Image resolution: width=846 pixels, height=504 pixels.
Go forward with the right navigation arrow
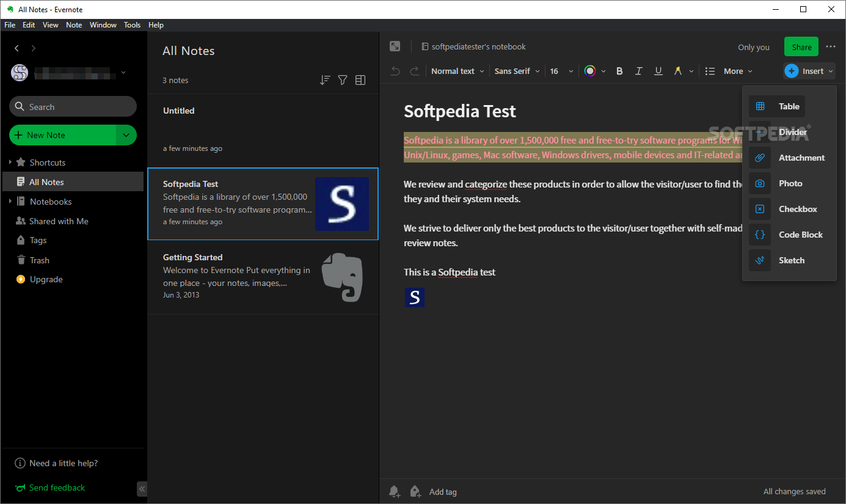[x=34, y=48]
